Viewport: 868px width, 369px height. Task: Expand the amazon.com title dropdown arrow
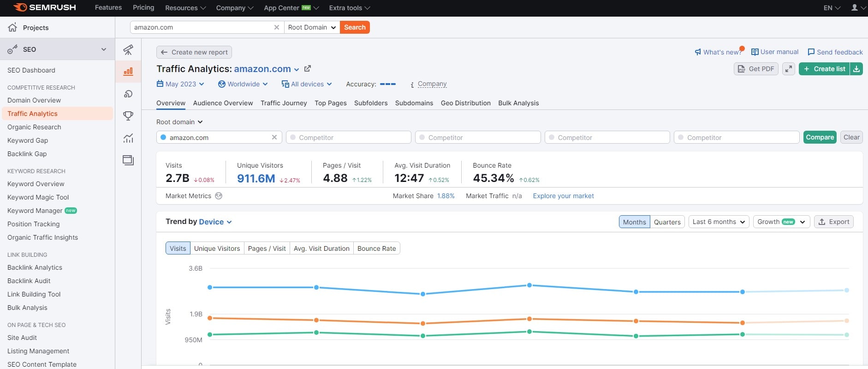pyautogui.click(x=297, y=69)
